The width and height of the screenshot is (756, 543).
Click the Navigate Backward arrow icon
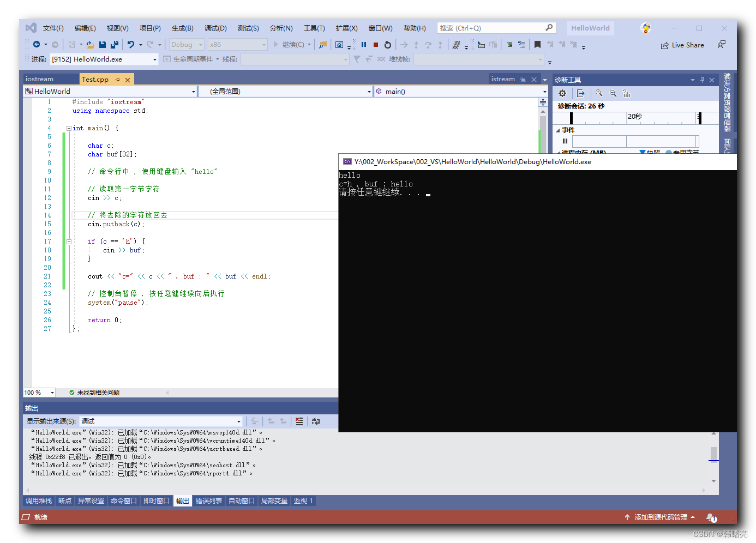37,45
